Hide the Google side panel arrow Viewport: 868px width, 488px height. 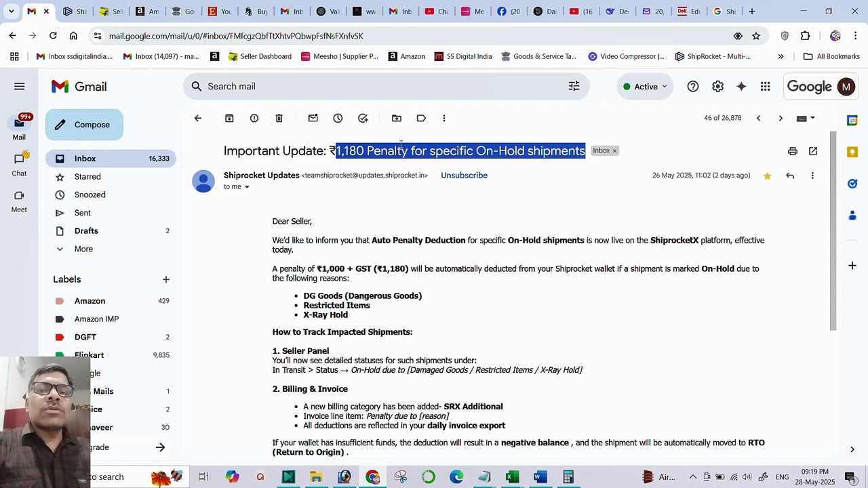852,449
